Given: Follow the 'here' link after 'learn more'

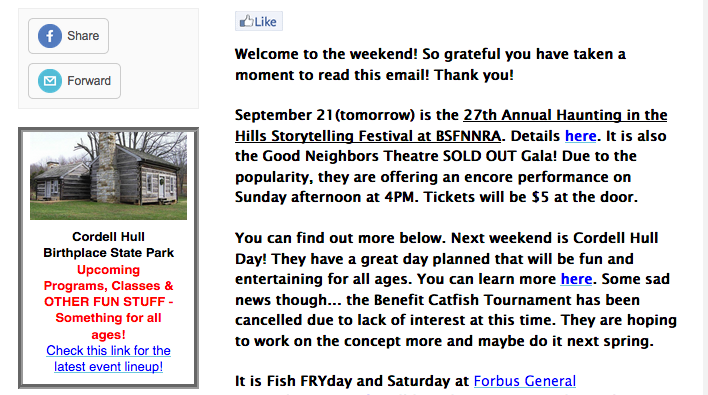Looking at the screenshot, I should tap(576, 279).
